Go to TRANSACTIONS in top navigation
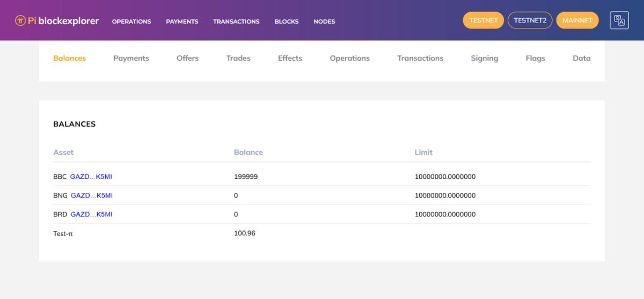Screen dimensions: 644x299 (236, 21)
